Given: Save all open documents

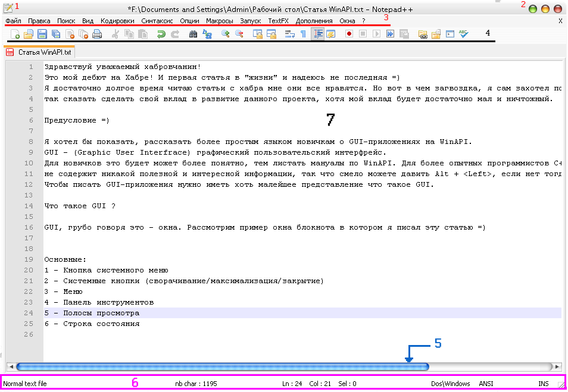Looking at the screenshot, I should pos(56,34).
